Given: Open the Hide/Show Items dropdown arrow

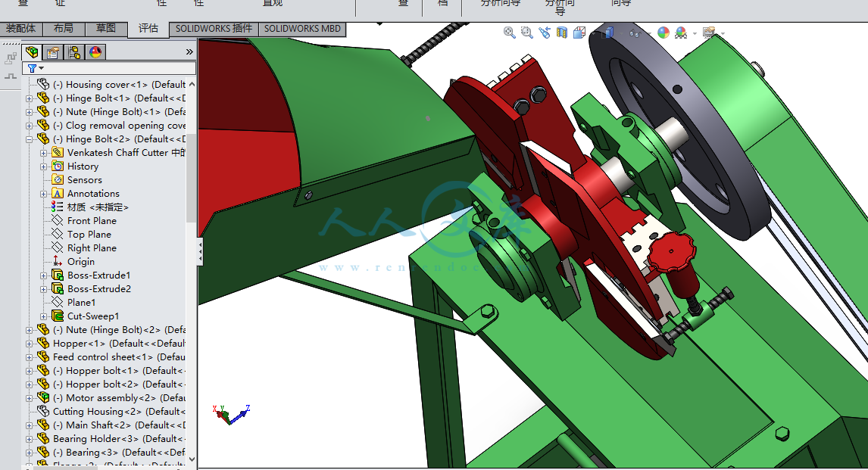Looking at the screenshot, I should click(x=648, y=33).
